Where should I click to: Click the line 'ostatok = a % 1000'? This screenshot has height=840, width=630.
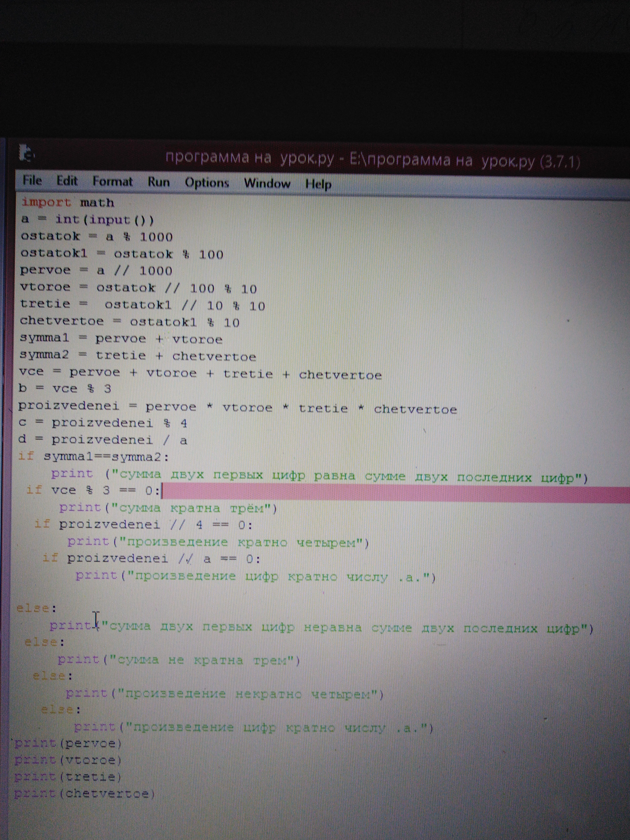(x=97, y=237)
